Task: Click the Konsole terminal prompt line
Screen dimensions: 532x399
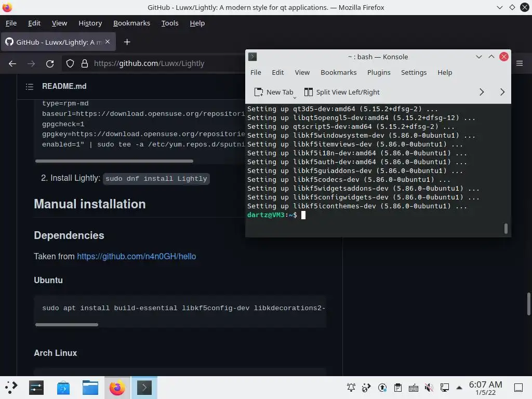Action: [276, 215]
